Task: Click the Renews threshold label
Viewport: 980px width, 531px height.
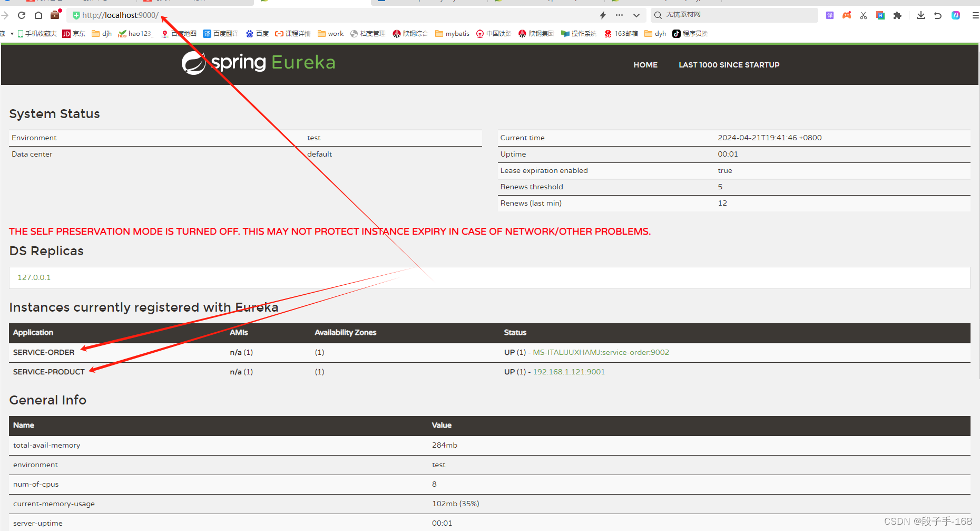Action: 532,187
